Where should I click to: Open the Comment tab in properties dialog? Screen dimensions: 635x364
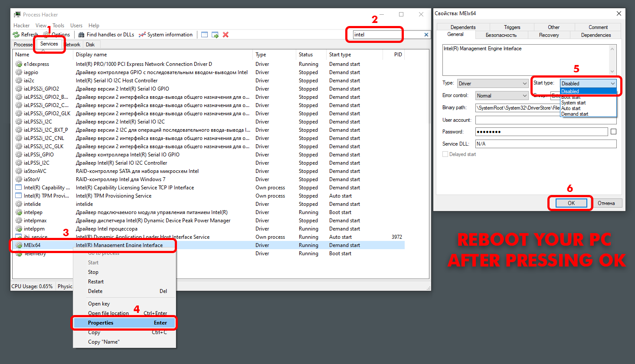click(x=598, y=27)
